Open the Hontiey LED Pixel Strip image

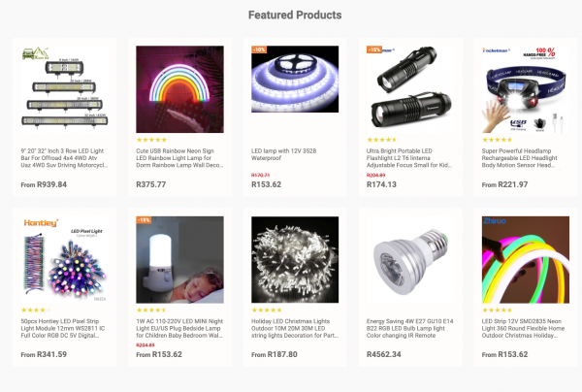pyautogui.click(x=62, y=260)
